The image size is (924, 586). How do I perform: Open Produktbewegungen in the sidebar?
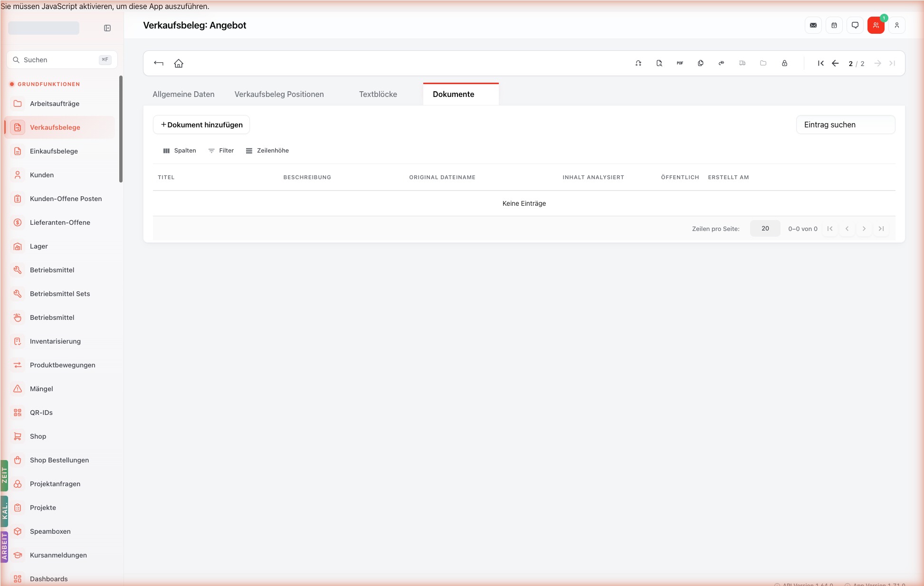60,365
